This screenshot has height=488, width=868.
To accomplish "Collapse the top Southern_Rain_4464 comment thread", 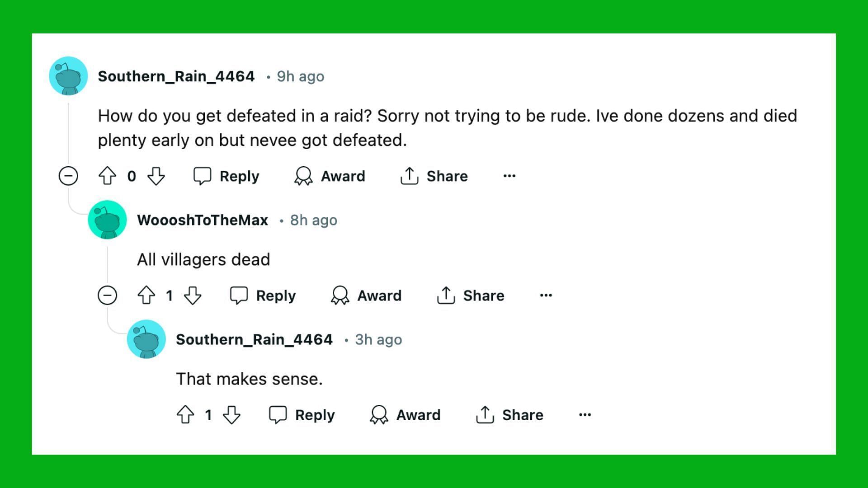I will click(68, 176).
